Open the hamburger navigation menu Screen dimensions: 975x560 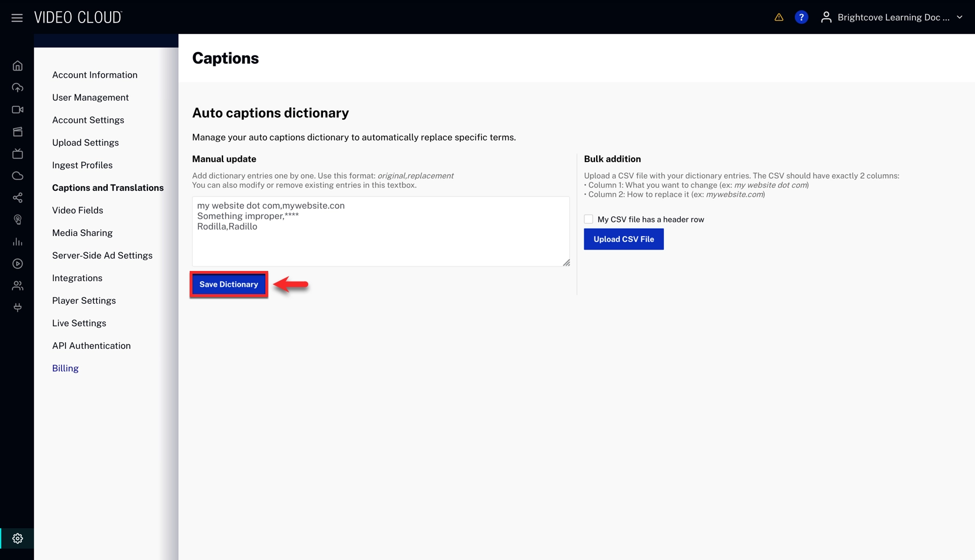click(17, 17)
